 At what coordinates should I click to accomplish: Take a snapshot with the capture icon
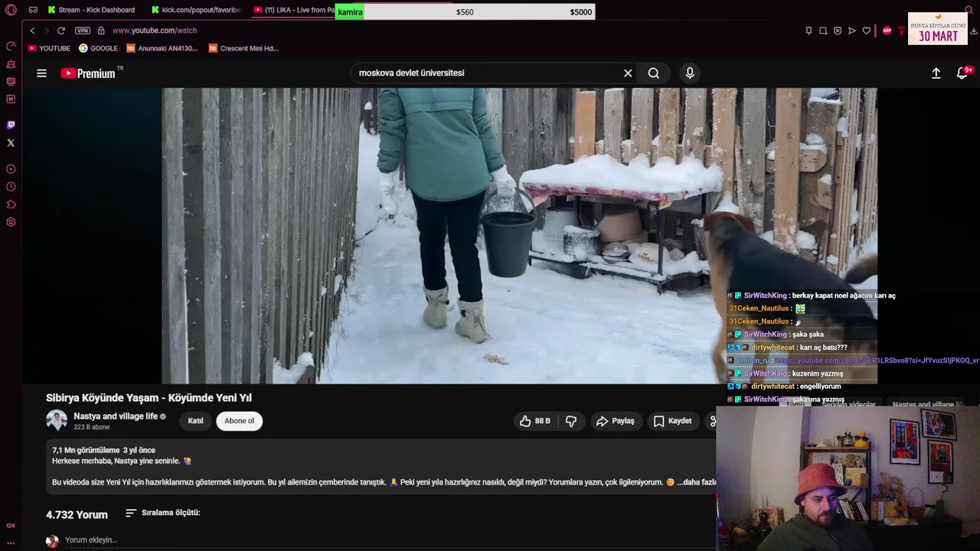pyautogui.click(x=823, y=31)
